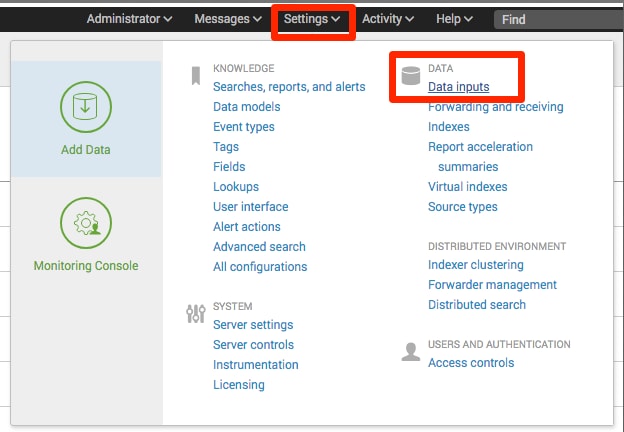
Task: Go to Forwarding and receiving
Action: [x=495, y=107]
